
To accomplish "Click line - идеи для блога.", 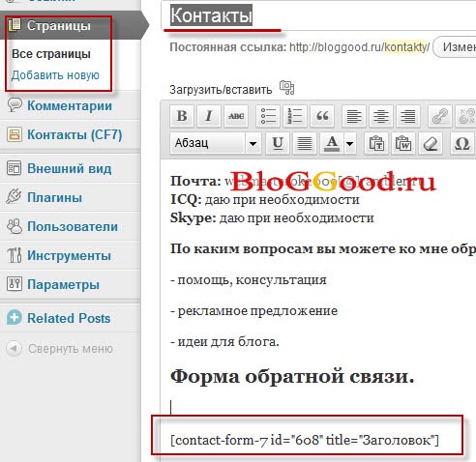I will (224, 341).
